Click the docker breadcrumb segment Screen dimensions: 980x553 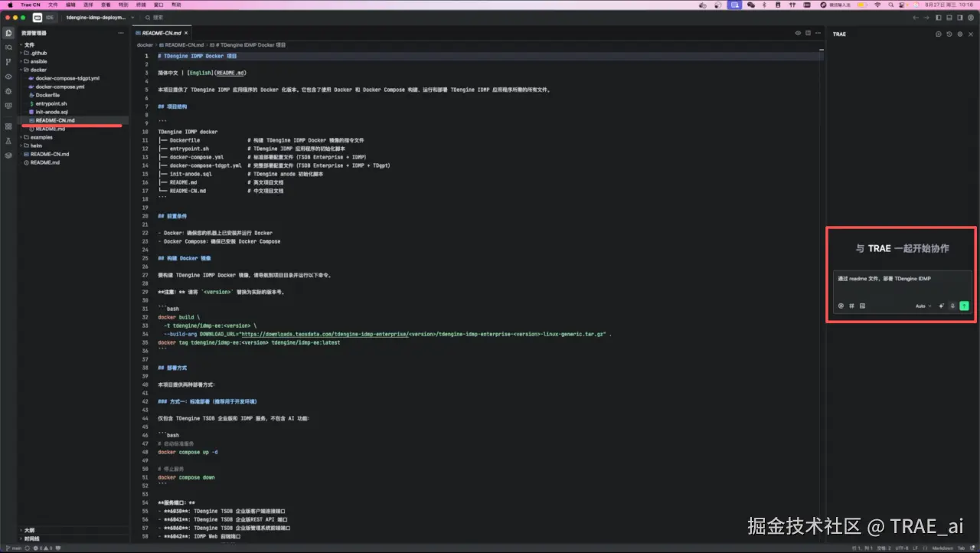click(x=145, y=45)
